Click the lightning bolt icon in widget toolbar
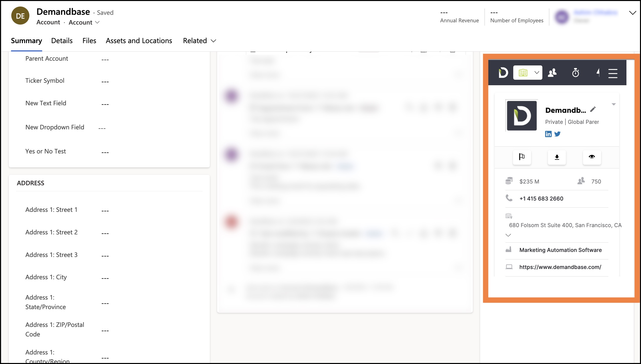Screen dimensions: 641x364 coord(598,73)
